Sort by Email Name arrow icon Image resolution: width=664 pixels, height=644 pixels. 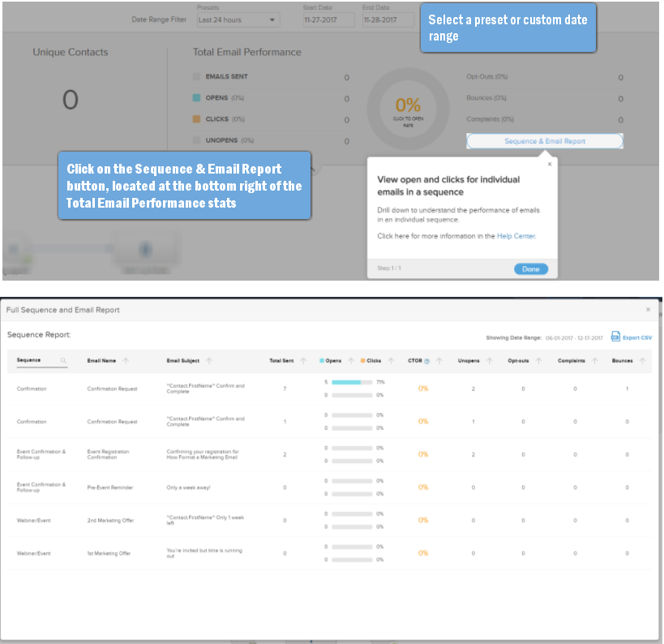coord(126,361)
